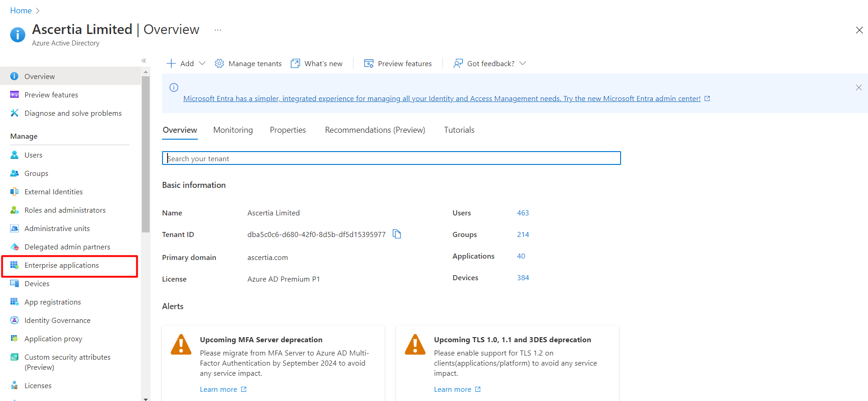The width and height of the screenshot is (868, 401).
Task: Click the Users icon in the Manage section
Action: click(x=14, y=155)
